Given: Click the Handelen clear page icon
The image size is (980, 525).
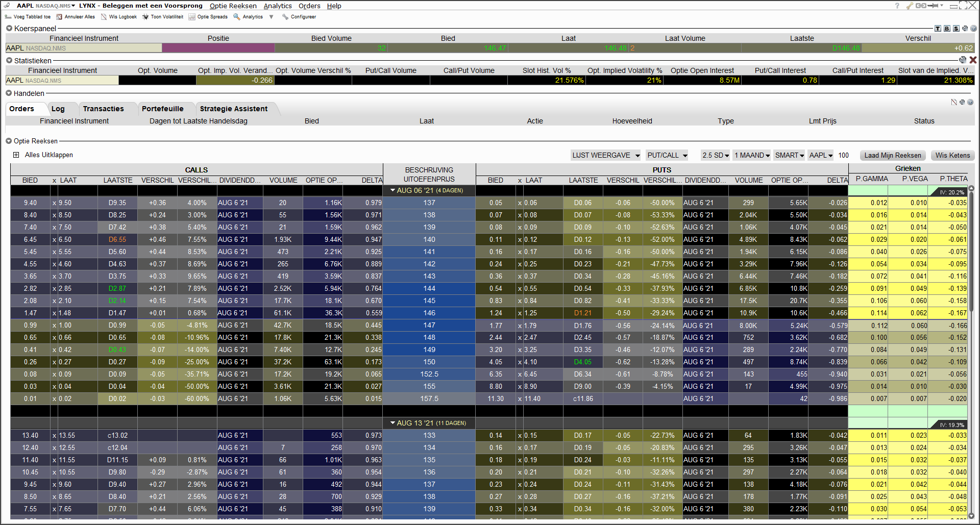Looking at the screenshot, I should 954,102.
